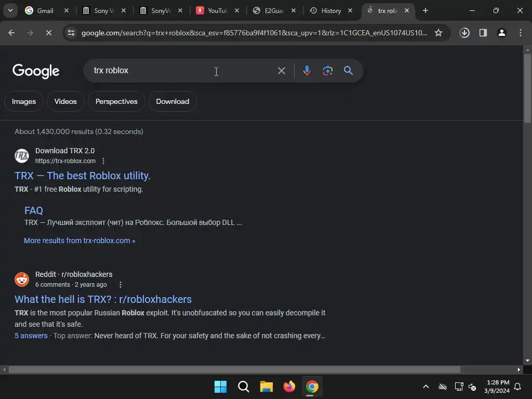This screenshot has width=532, height=399.
Task: Click the address bar URL
Action: pos(254,33)
